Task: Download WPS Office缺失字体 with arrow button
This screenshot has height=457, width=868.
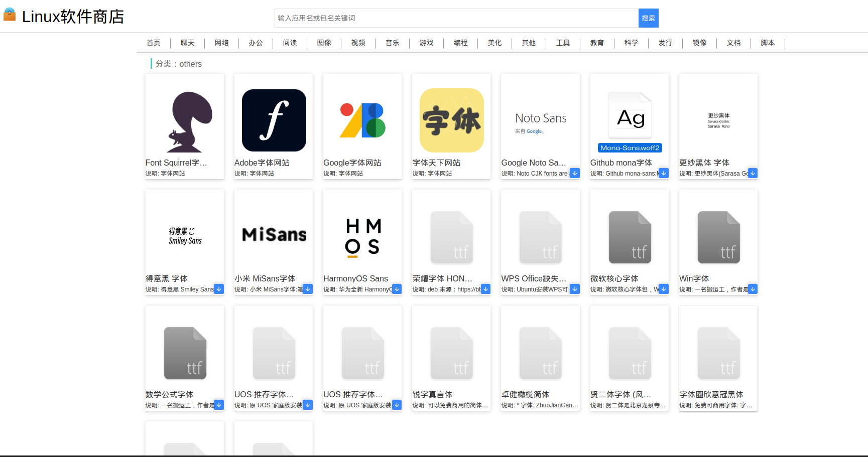Action: click(x=574, y=289)
